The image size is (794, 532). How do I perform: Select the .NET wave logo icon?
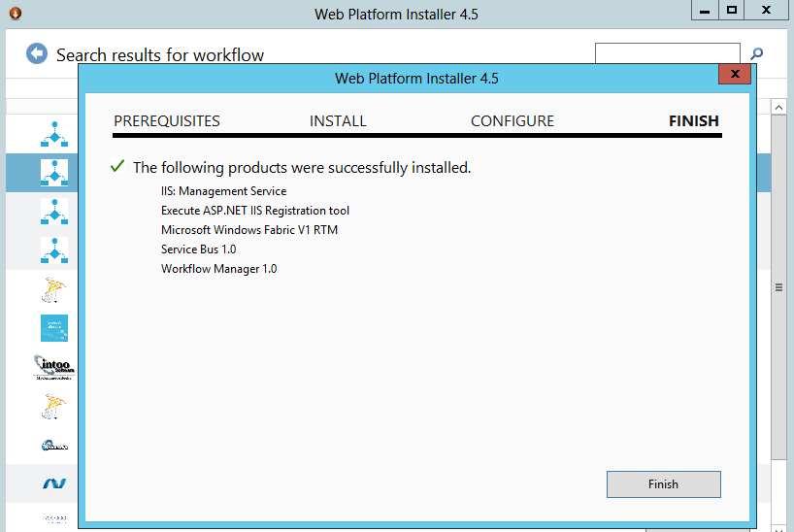(x=54, y=483)
